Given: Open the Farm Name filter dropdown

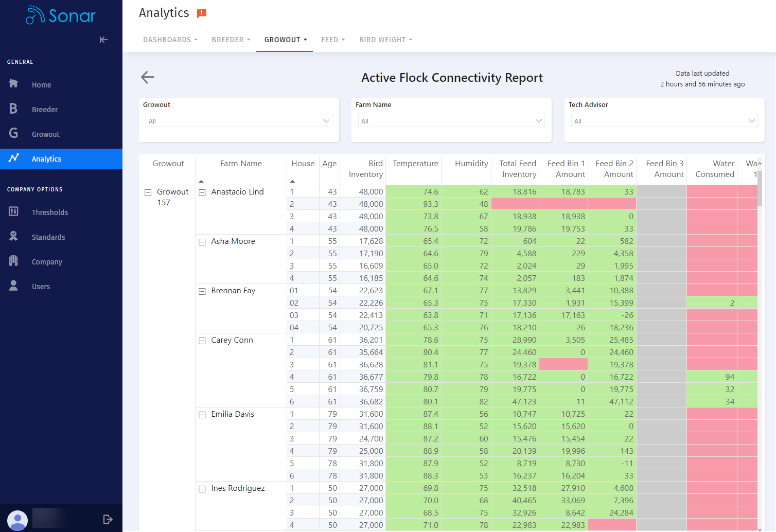Looking at the screenshot, I should coord(451,121).
